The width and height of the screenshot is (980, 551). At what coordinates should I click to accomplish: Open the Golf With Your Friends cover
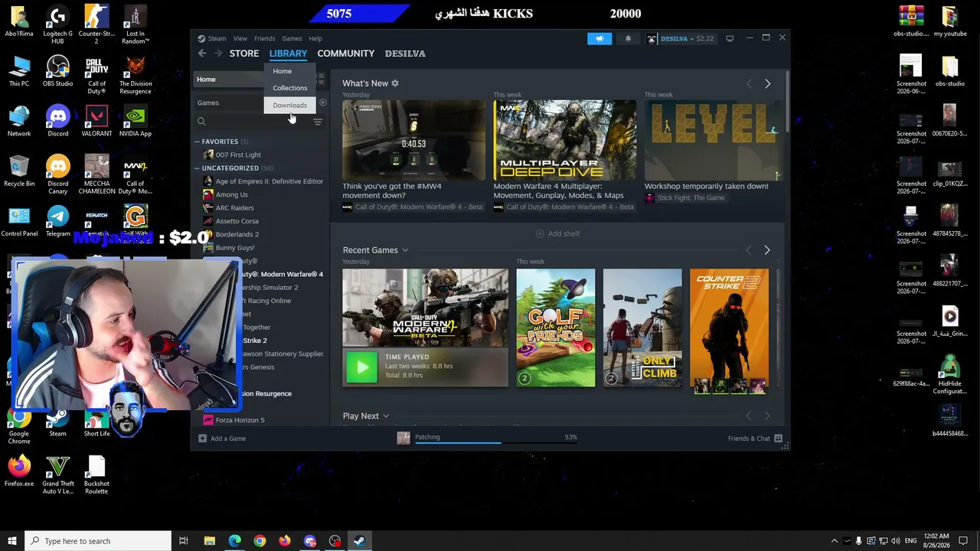(556, 328)
